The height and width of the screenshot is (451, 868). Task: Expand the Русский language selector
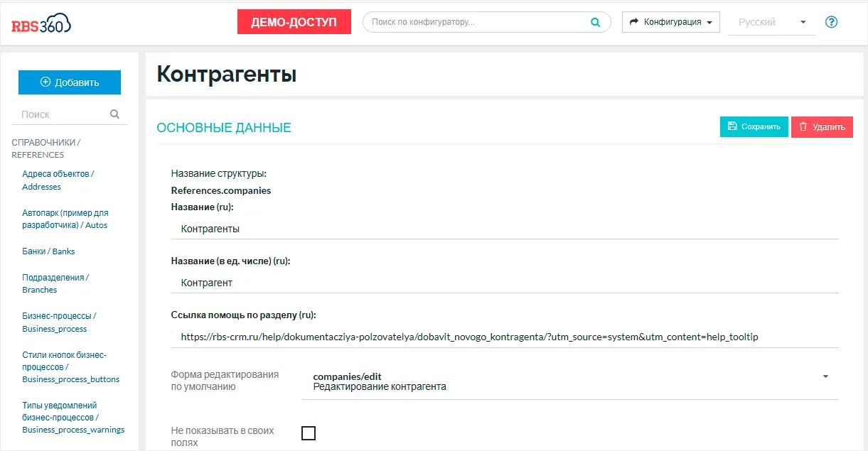(771, 22)
